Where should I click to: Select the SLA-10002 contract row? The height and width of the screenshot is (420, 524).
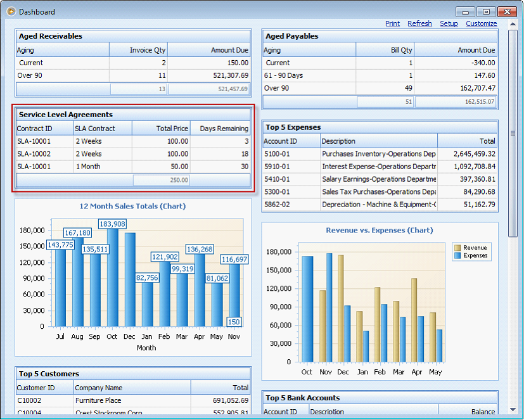pos(133,154)
